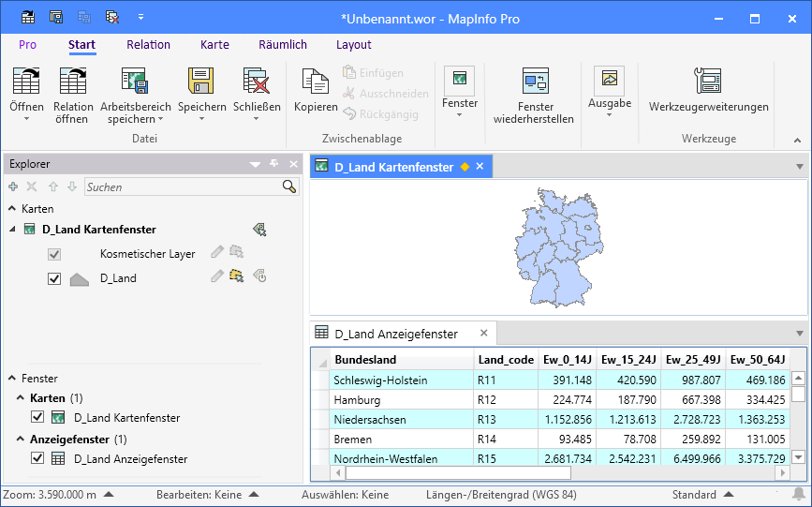Viewport: 812px width, 507px height.
Task: Click the Öffnen table icon
Action: tap(26, 81)
